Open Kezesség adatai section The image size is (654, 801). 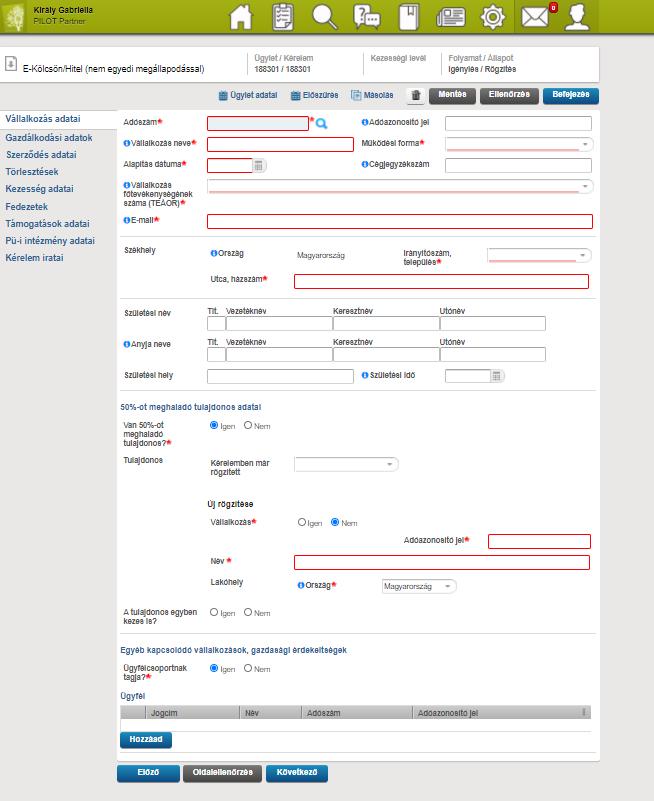tap(39, 189)
